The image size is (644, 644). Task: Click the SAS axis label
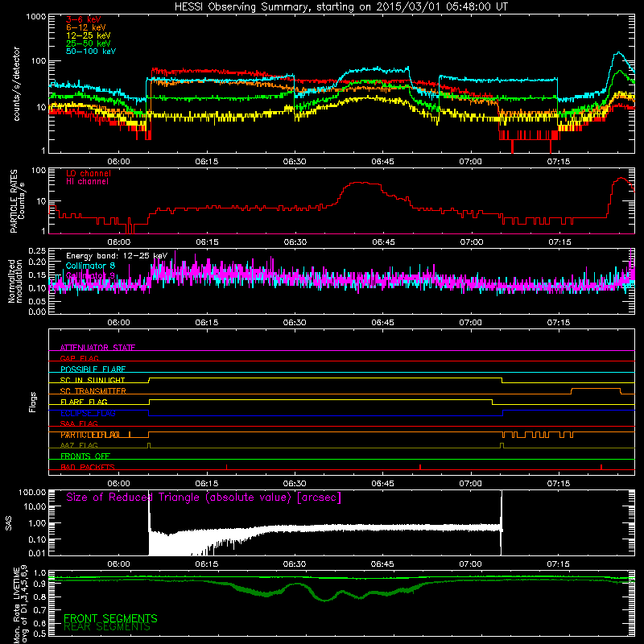point(9,523)
